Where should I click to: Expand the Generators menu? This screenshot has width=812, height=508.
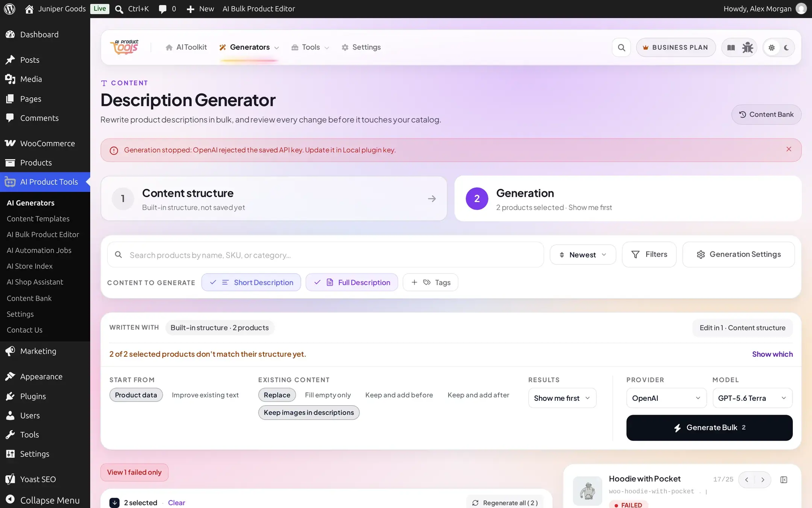tap(249, 47)
